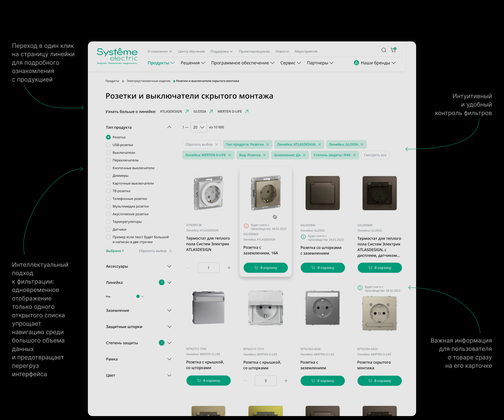Click the search magnifier icon

click(x=384, y=50)
